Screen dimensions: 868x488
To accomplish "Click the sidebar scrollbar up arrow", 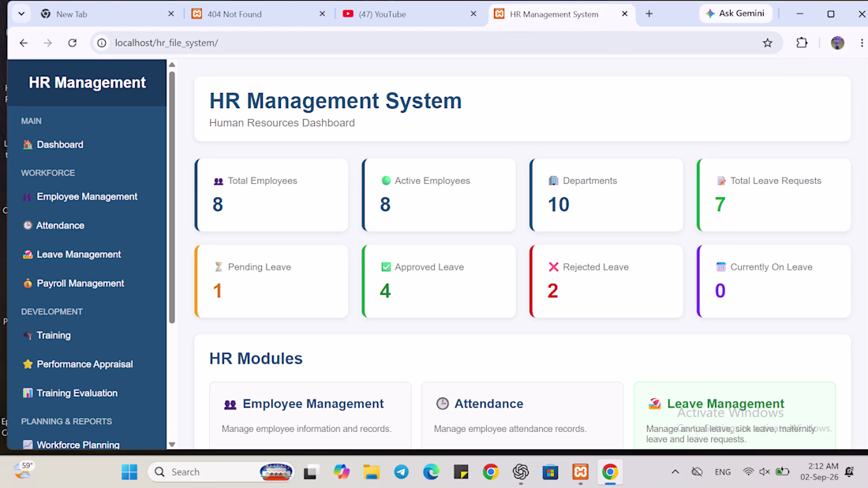I will pos(172,65).
